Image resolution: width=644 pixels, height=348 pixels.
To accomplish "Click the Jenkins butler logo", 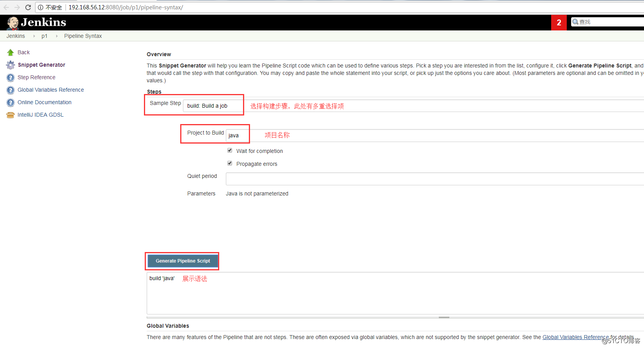I will point(12,23).
